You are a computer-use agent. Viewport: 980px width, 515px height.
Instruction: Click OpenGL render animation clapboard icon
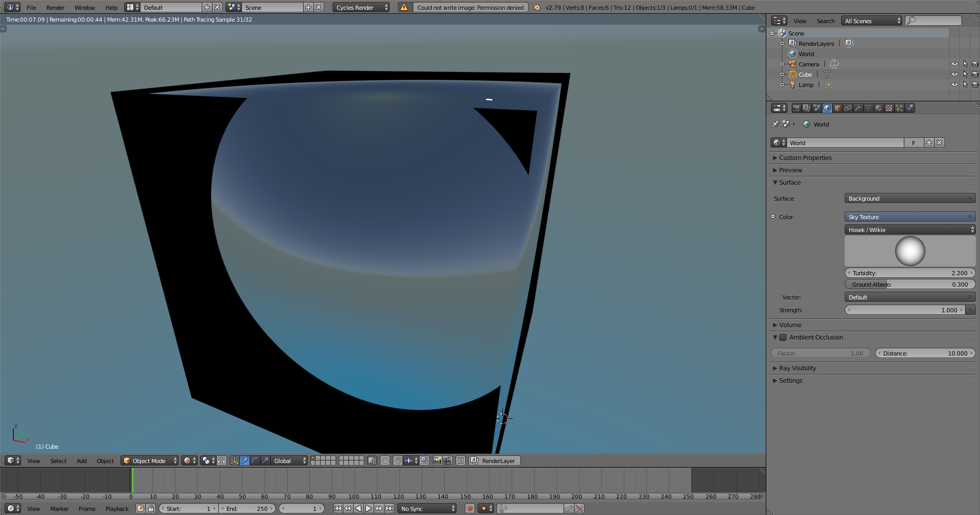click(447, 460)
